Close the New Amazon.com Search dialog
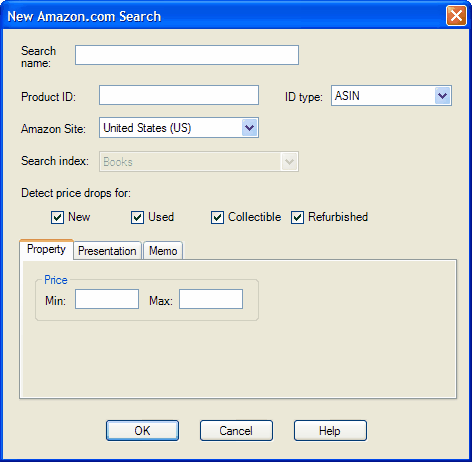The height and width of the screenshot is (462, 472). point(456,16)
